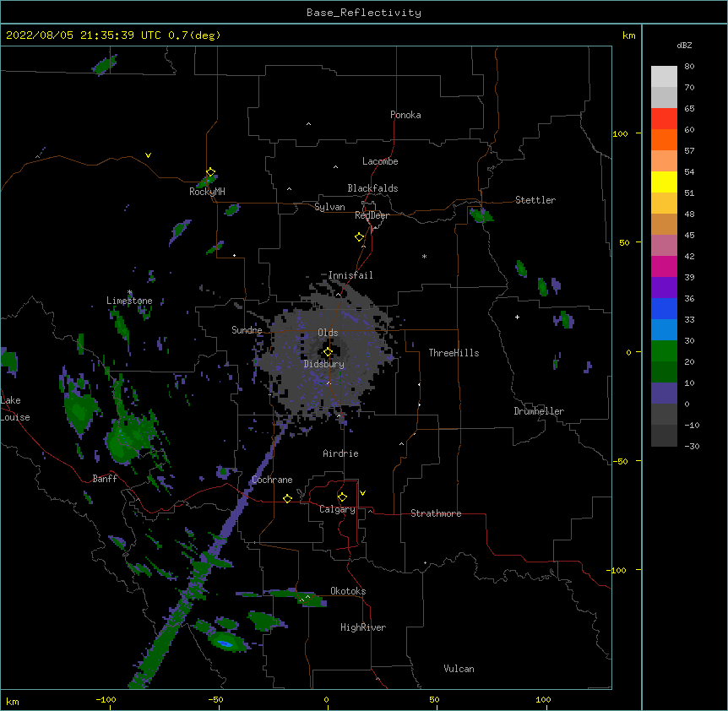The height and width of the screenshot is (711, 728).
Task: Select the 30 dBZ light blue swatch
Action: (664, 330)
